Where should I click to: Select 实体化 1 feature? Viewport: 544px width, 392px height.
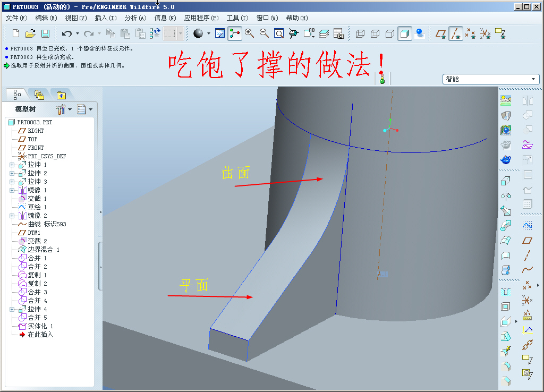pos(36,326)
